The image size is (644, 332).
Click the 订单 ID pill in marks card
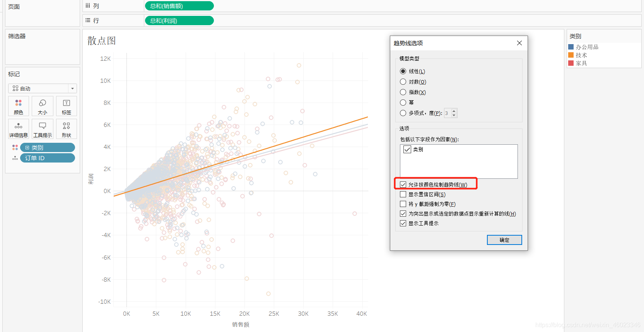click(48, 158)
